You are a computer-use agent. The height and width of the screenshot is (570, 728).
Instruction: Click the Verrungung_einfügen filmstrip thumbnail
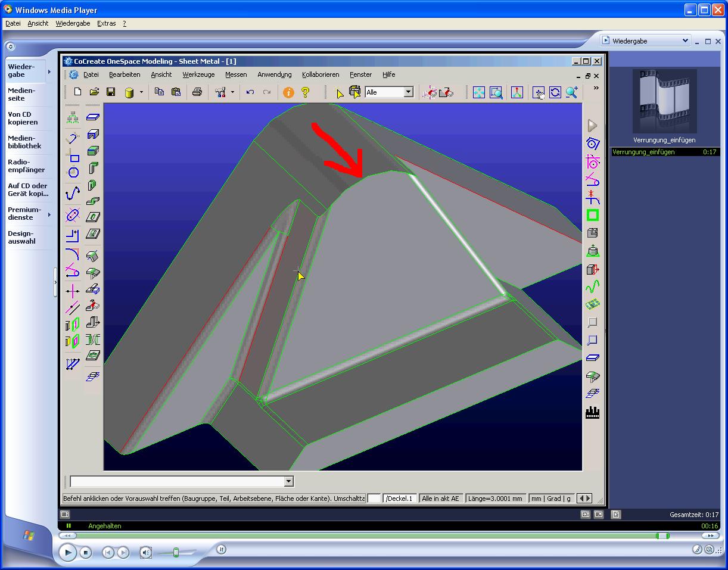point(665,101)
